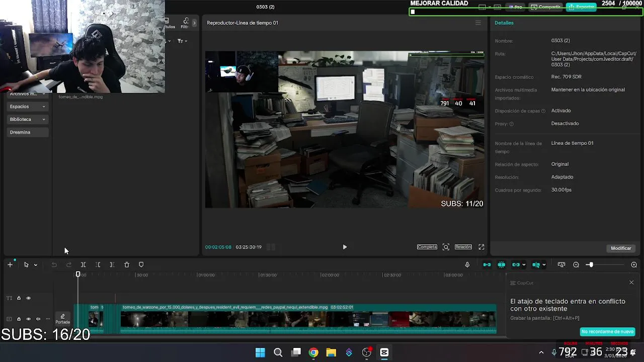Click the timeline fit-to-screen icon
This screenshot has width=644, height=362.
click(x=561, y=264)
